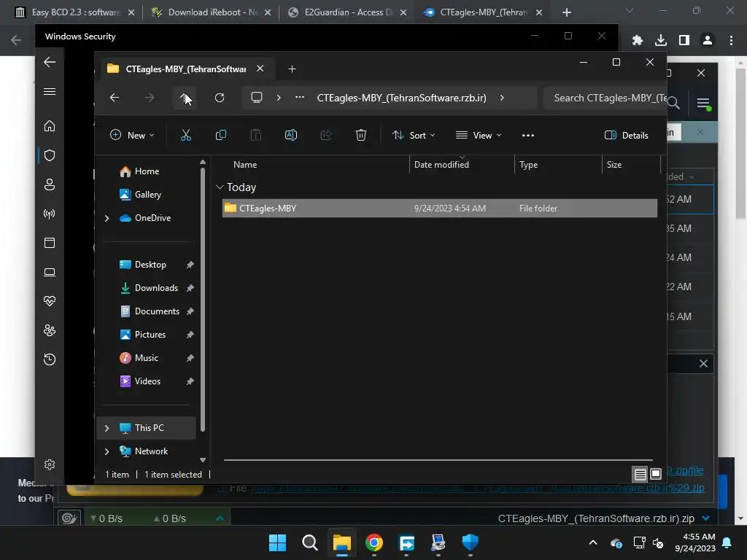Open Downloads in navigation pane
The width and height of the screenshot is (747, 560).
[x=156, y=288]
